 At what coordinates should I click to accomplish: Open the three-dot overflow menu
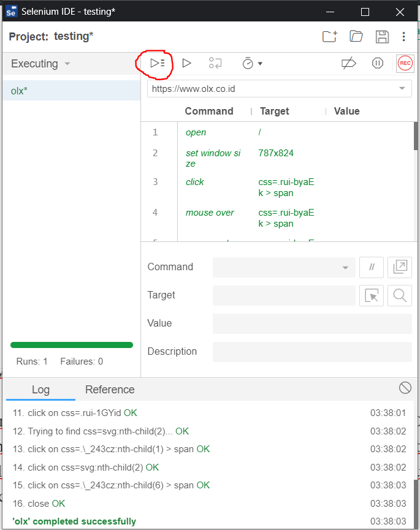pyautogui.click(x=404, y=37)
